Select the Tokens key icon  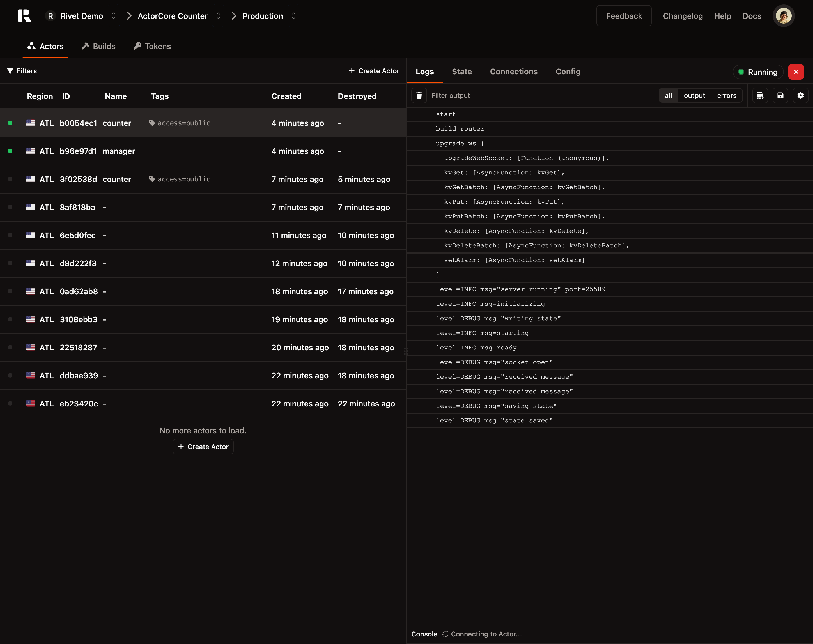coord(137,46)
